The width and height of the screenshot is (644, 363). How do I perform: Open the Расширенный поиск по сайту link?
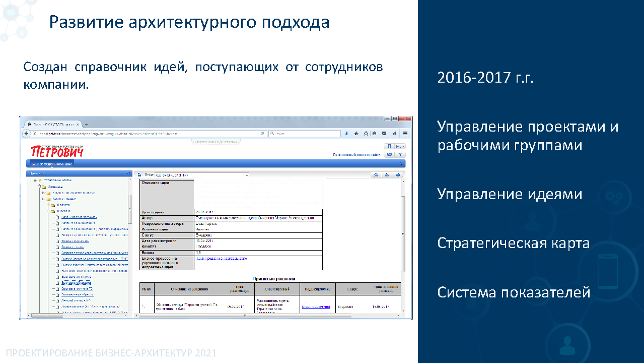coord(356,155)
